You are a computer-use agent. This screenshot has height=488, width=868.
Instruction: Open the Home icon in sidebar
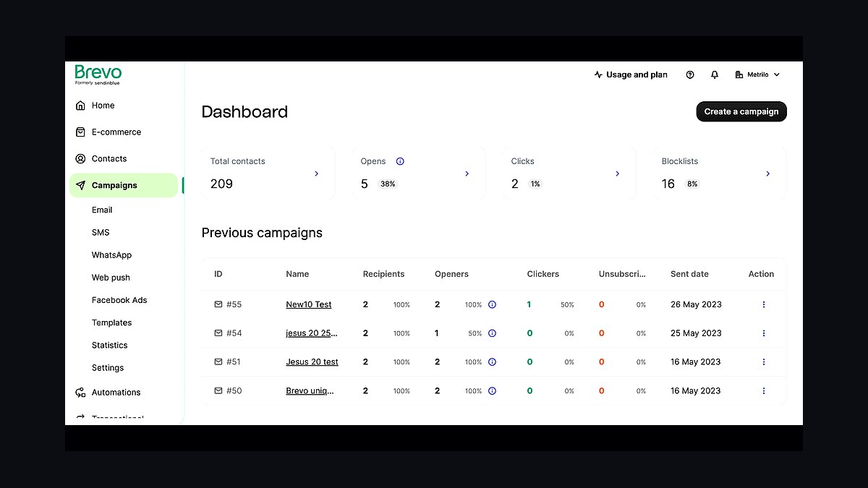coord(80,106)
